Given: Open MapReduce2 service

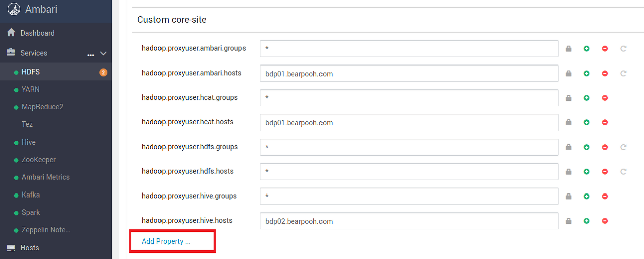Looking at the screenshot, I should coord(42,107).
